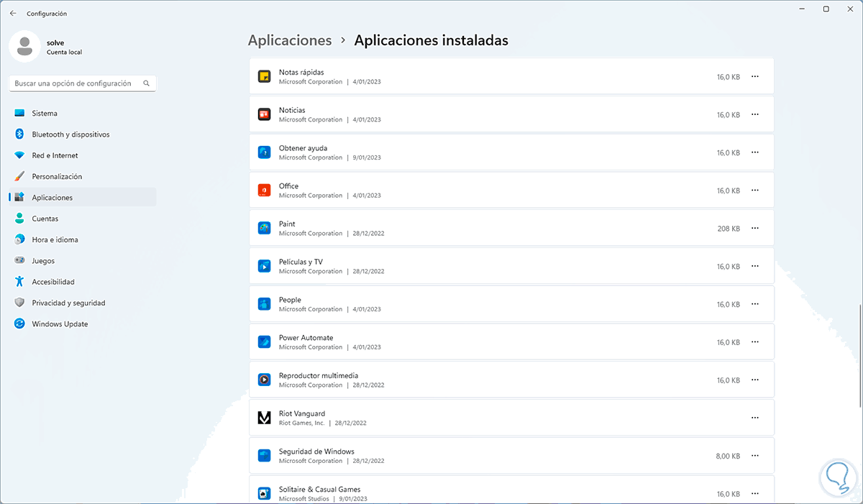Click the Noticias app icon
863x504 pixels.
(264, 115)
